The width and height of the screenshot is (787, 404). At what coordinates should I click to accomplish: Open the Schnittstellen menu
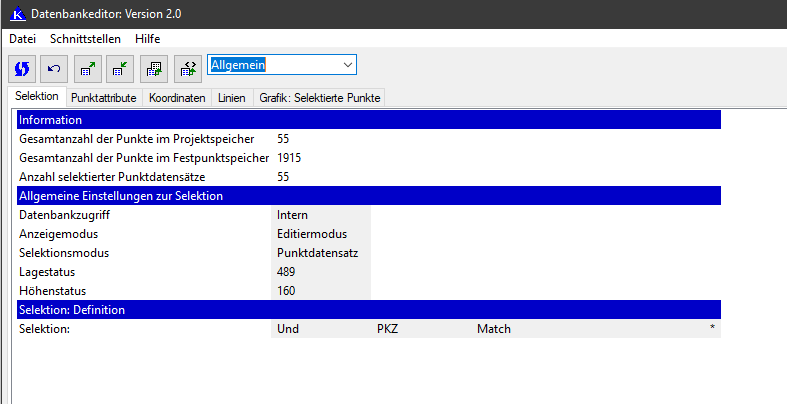(x=85, y=38)
